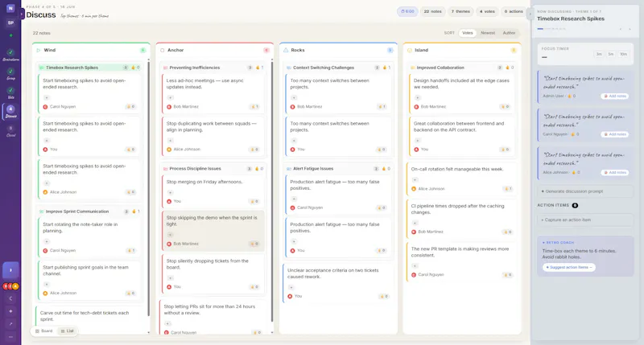Vote on 'On-call rotation felt manageable' note
The width and height of the screenshot is (644, 345).
(508, 189)
